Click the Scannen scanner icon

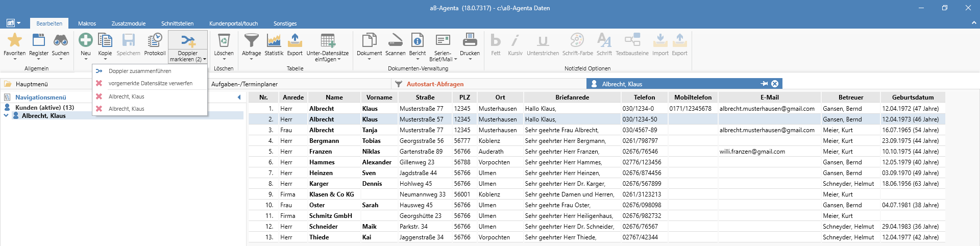(x=395, y=40)
